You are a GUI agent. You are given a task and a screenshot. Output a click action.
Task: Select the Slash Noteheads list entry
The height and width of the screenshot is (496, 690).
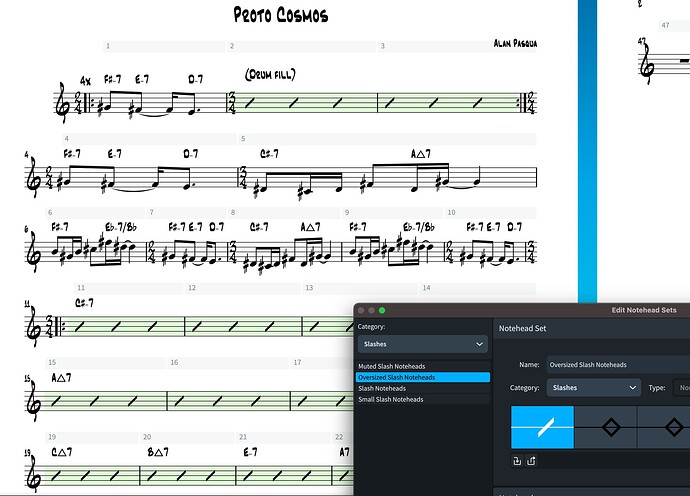(x=422, y=388)
